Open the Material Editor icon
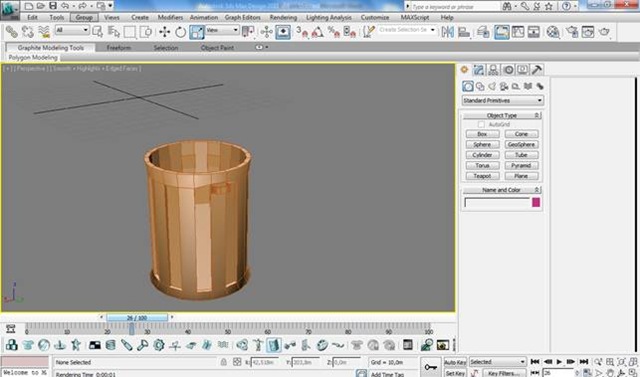Screen dimensions: 640x377 (553, 32)
